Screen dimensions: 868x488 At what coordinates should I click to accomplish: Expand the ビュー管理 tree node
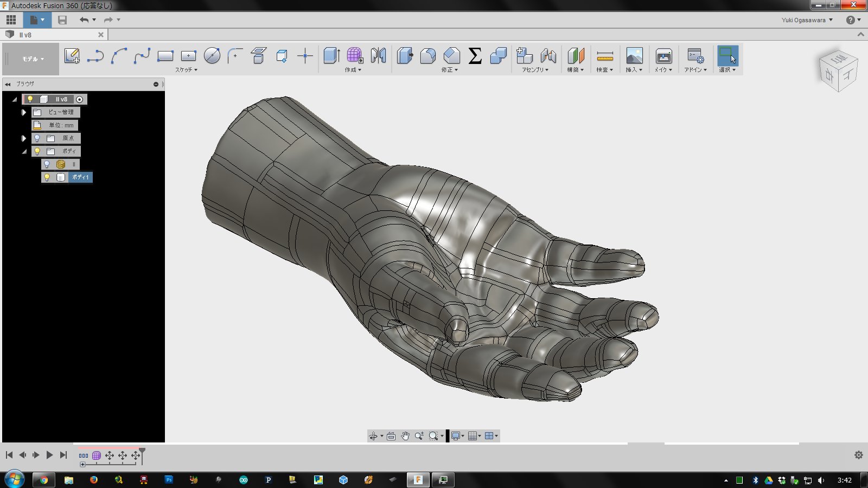pyautogui.click(x=23, y=112)
